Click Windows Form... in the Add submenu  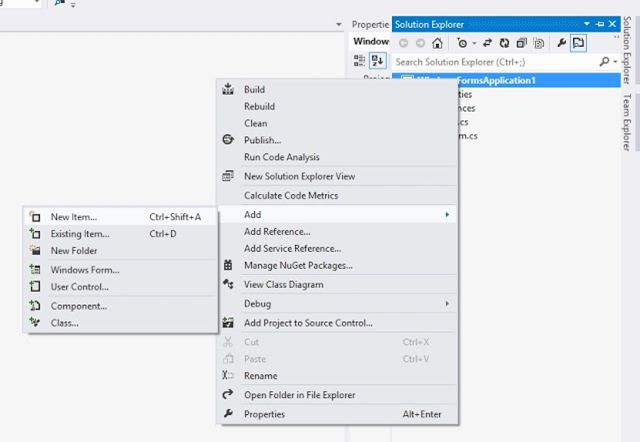tap(85, 269)
